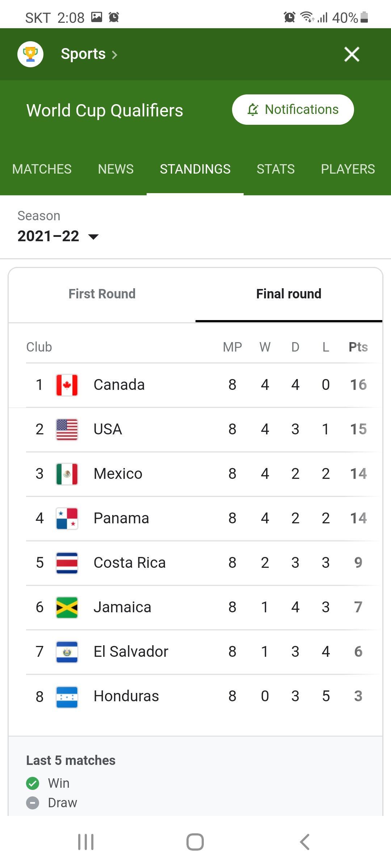Image resolution: width=391 pixels, height=868 pixels.
Task: Tap the USA flag icon
Action: 67,429
